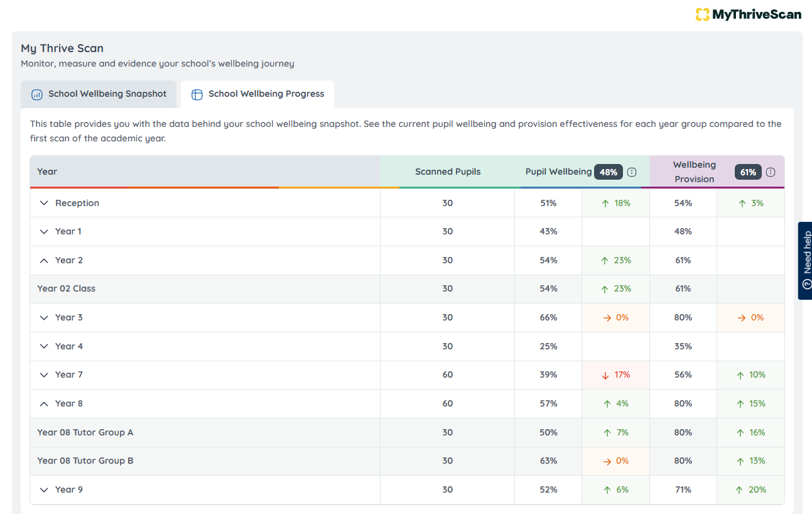Open the Wellbeing Provision info tooltip icon
Viewport: 812px width, 514px height.
click(x=771, y=172)
